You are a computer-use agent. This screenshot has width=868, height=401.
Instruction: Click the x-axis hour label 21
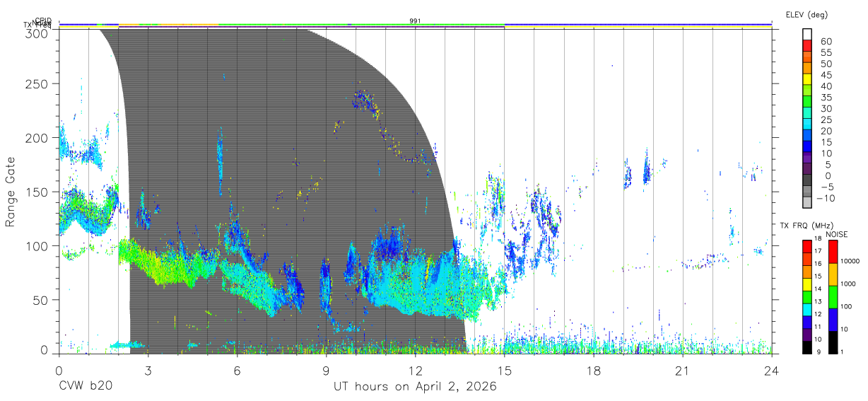[683, 370]
